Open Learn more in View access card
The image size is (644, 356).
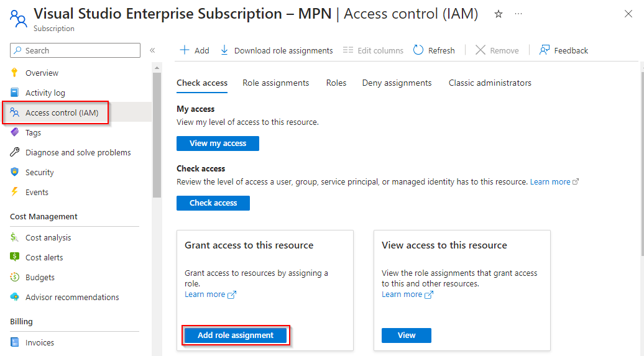click(407, 294)
